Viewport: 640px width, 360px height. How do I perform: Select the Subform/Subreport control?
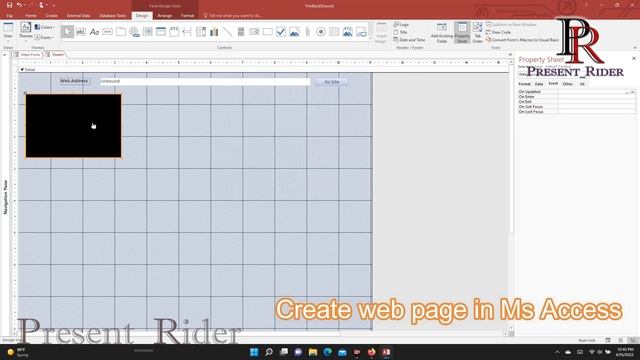[x=334, y=32]
